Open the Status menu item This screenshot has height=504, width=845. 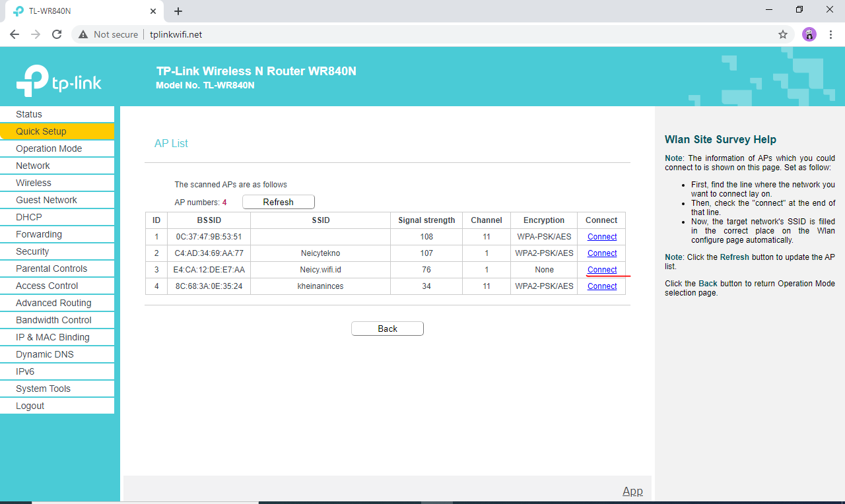tap(57, 114)
